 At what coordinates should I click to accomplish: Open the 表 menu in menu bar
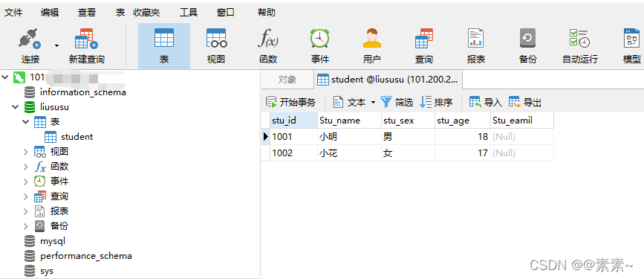pos(120,13)
